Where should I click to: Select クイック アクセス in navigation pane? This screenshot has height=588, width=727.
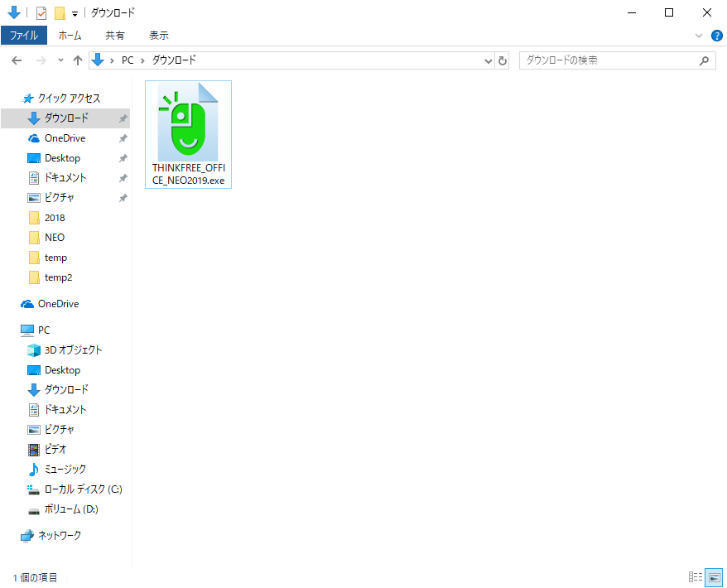(x=69, y=99)
